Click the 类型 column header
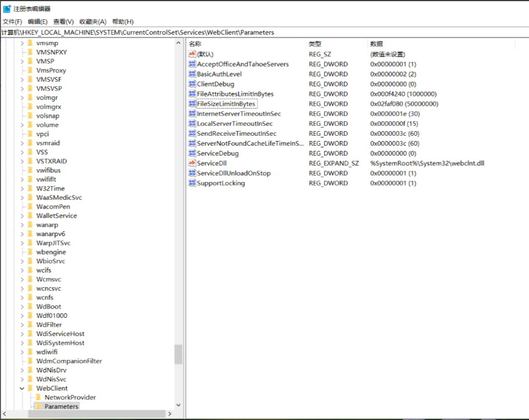 tap(315, 44)
